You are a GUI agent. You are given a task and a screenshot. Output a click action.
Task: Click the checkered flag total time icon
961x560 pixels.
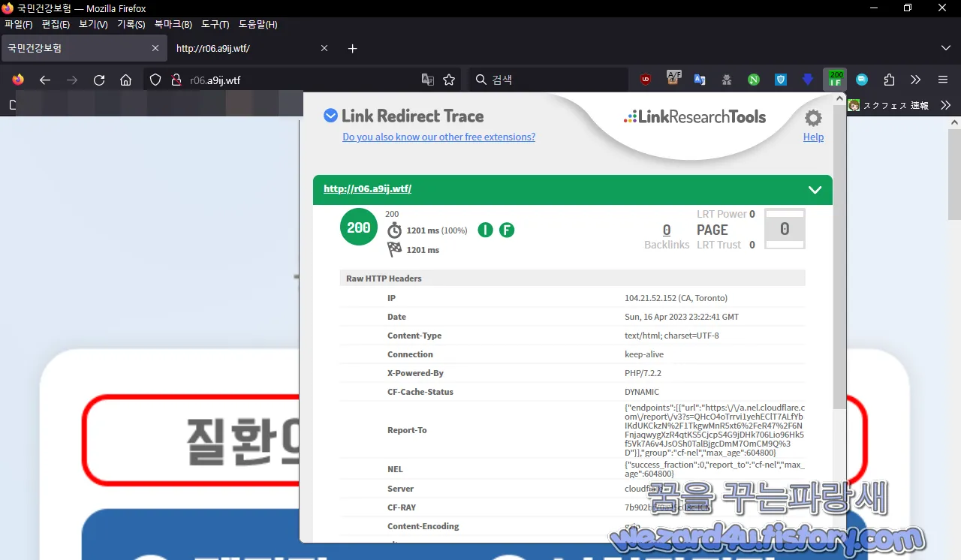click(x=394, y=250)
